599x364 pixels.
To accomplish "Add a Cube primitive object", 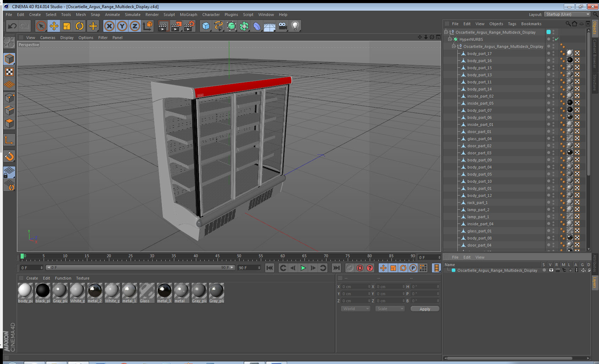I will coord(206,26).
